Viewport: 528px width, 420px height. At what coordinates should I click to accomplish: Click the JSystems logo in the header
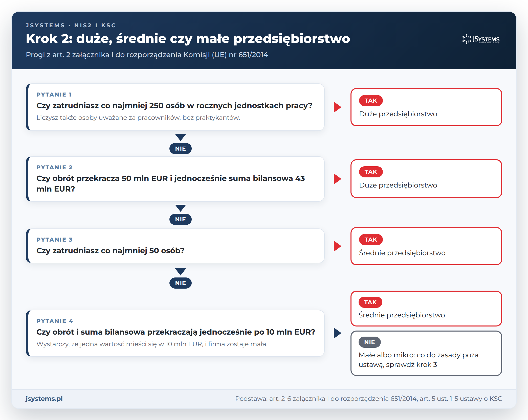[x=481, y=39]
